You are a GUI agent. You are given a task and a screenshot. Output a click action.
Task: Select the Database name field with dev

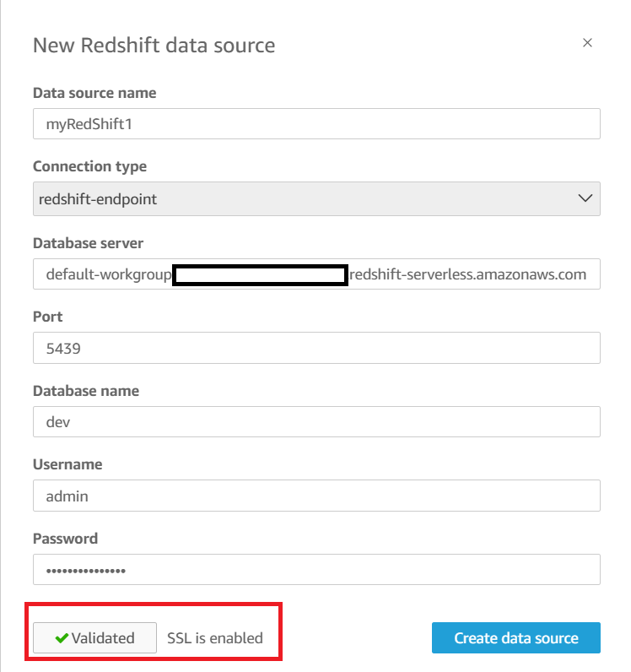click(316, 422)
